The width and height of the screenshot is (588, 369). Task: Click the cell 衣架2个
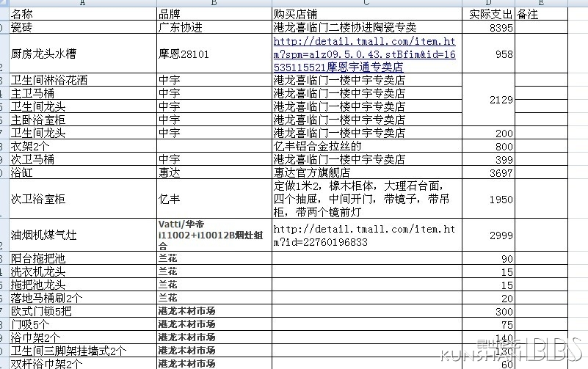pyautogui.click(x=82, y=146)
